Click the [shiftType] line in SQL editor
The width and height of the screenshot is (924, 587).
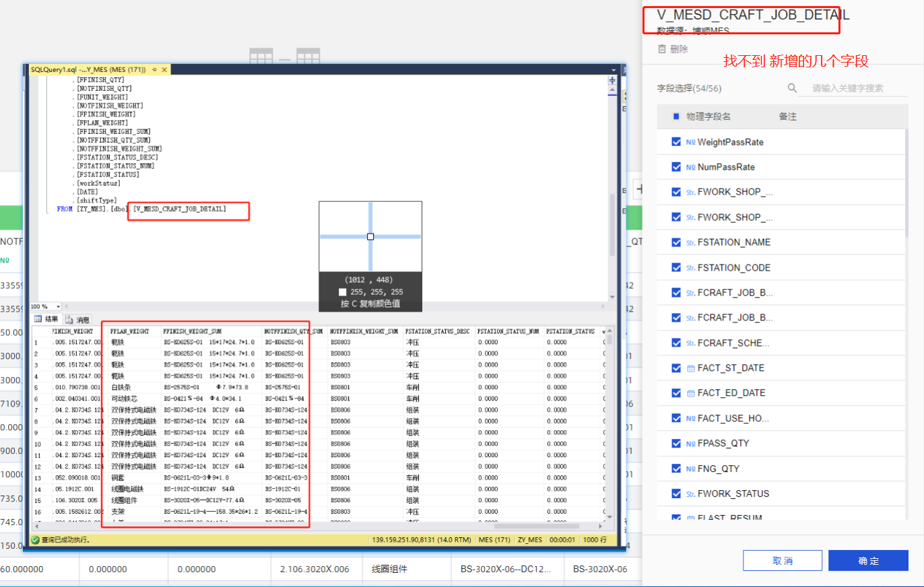[96, 201]
